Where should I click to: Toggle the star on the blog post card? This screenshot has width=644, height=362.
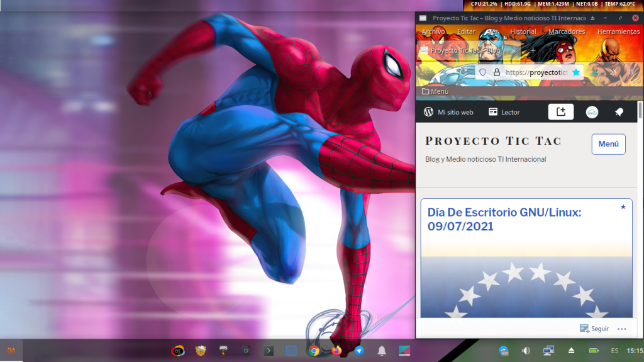point(623,206)
